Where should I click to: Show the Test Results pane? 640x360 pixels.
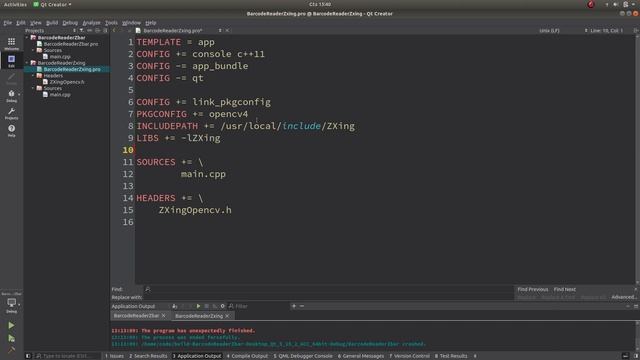[x=451, y=356]
